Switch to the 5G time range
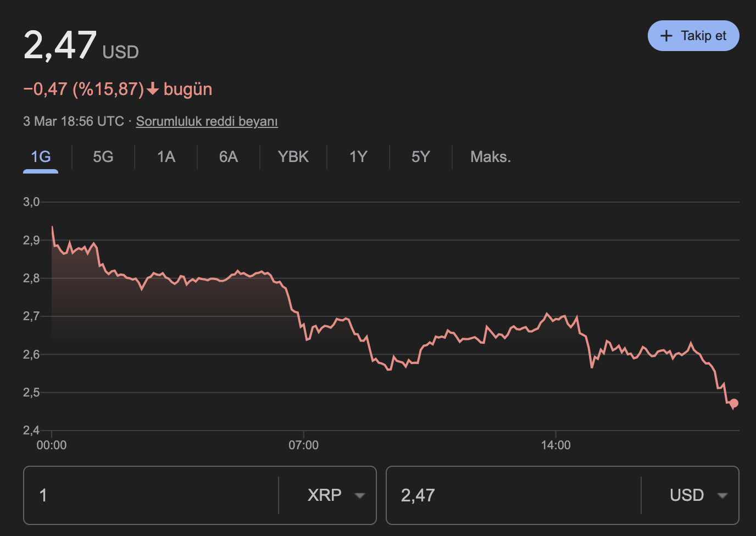This screenshot has height=536, width=756. click(103, 157)
